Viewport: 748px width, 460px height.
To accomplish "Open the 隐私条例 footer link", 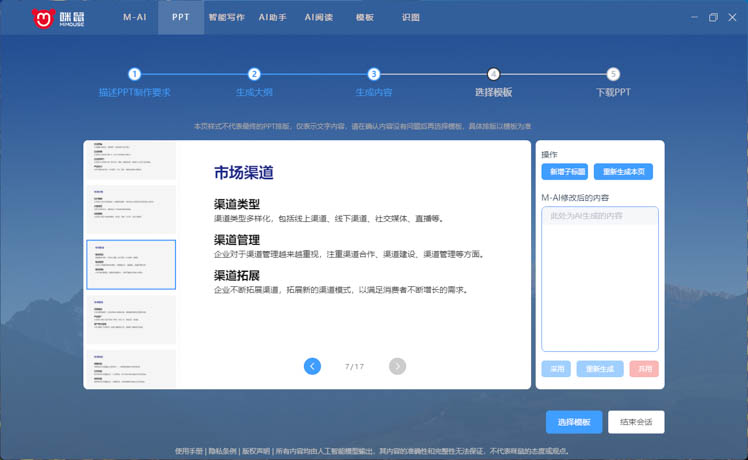I will 223,451.
